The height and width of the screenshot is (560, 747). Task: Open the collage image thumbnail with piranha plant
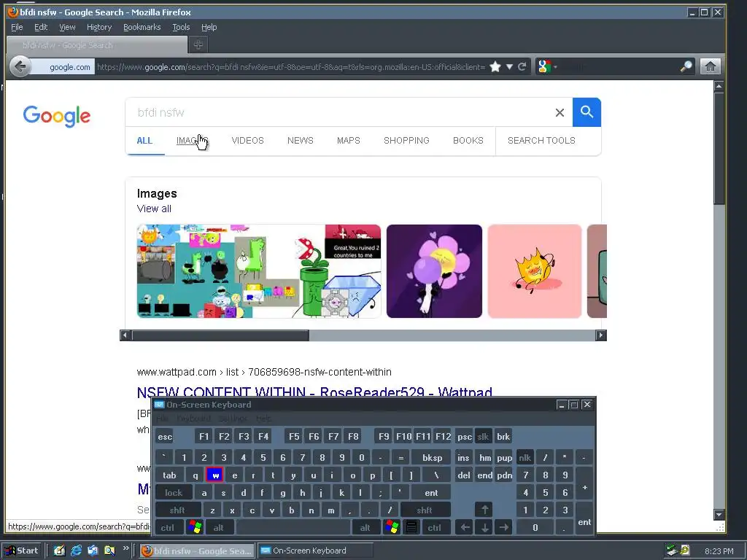coord(259,271)
